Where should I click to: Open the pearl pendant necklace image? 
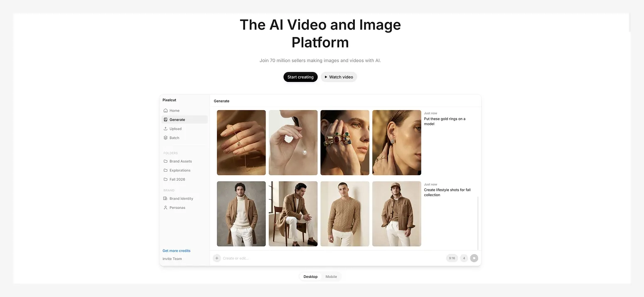pyautogui.click(x=293, y=143)
